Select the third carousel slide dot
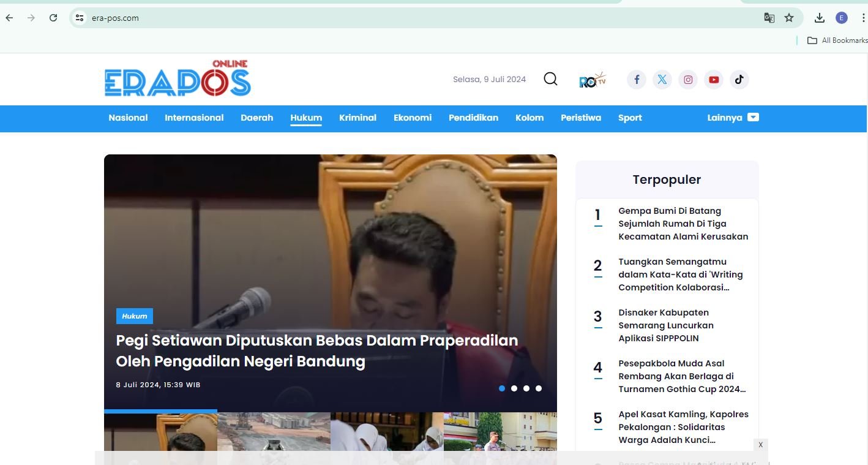 [x=526, y=388]
